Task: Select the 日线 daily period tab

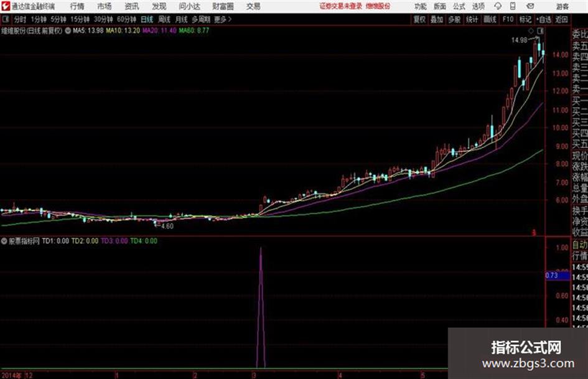Action: (x=147, y=19)
